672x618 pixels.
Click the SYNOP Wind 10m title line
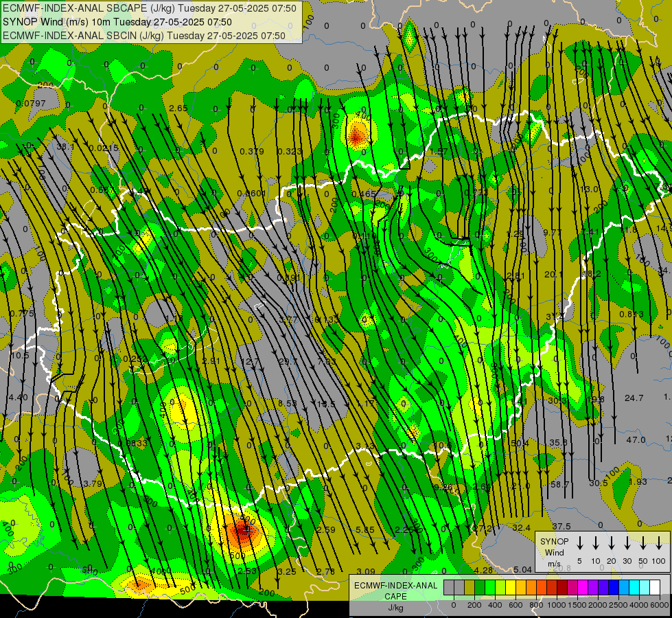117,22
